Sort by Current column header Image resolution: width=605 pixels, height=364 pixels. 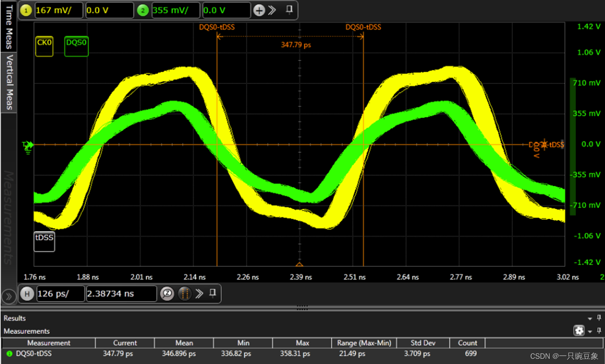pyautogui.click(x=125, y=343)
